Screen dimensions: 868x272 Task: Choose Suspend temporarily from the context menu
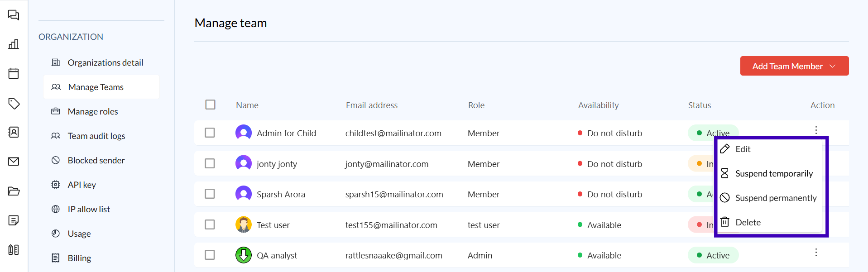pos(773,174)
